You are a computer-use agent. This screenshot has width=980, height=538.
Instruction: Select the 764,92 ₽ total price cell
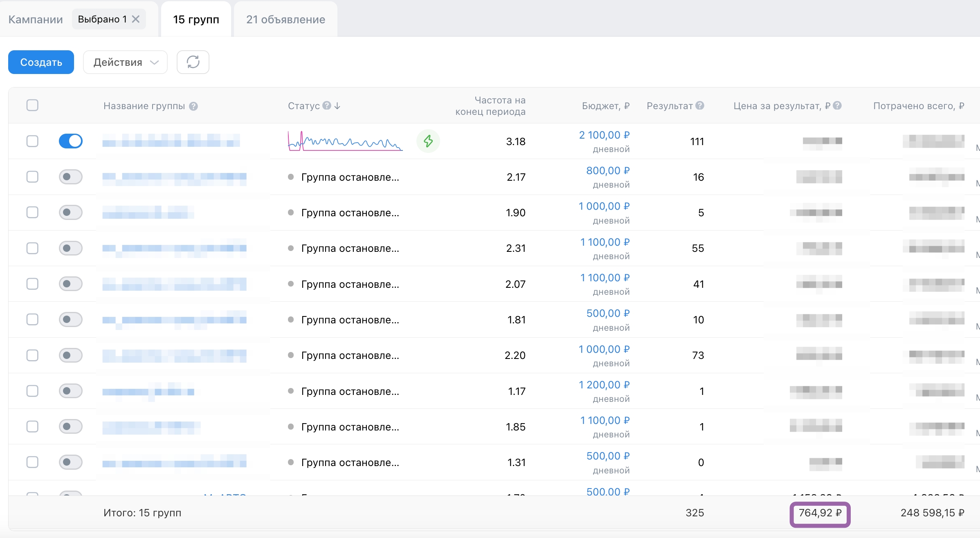tap(820, 513)
